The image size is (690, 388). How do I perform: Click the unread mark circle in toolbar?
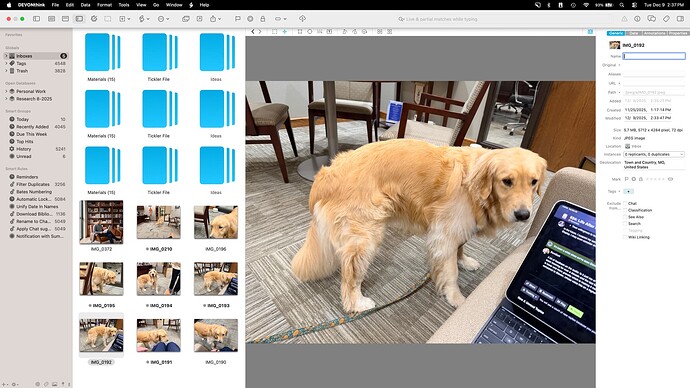click(250, 19)
